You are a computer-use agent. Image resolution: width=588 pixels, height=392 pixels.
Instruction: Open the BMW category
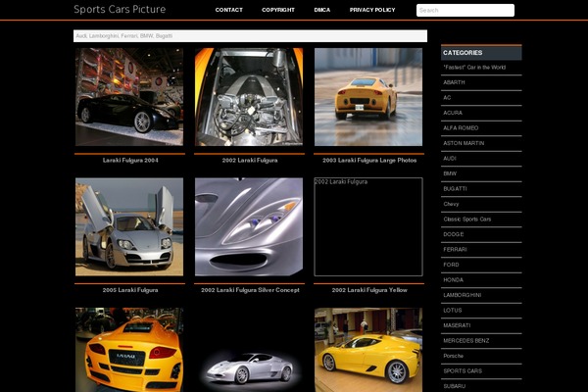[x=450, y=173]
